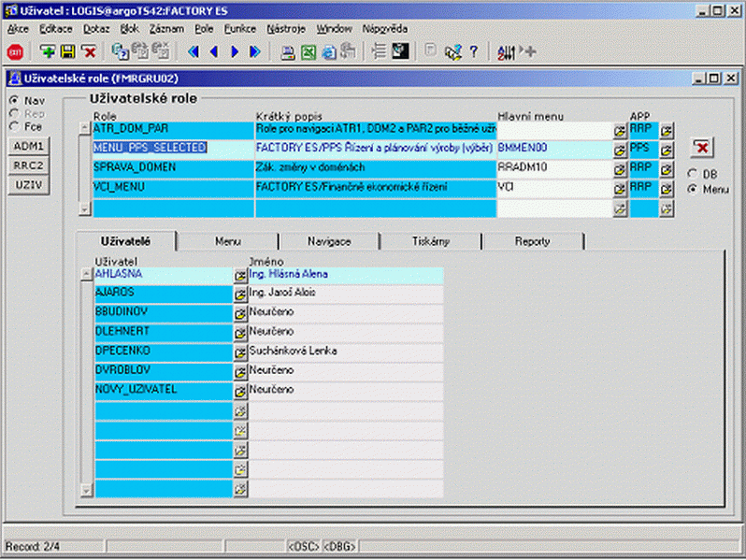The width and height of the screenshot is (746, 560).
Task: Open the Nástroje menu
Action: pos(286,29)
